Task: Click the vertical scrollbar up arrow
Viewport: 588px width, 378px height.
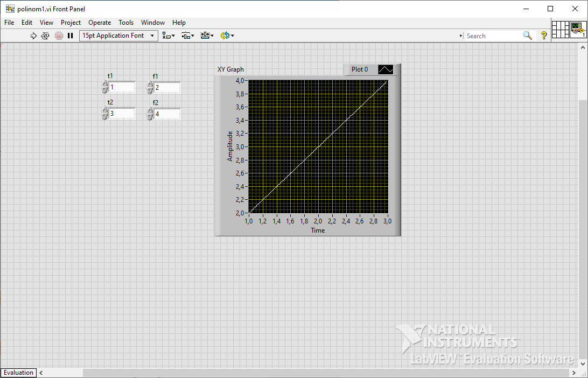Action: [583, 47]
